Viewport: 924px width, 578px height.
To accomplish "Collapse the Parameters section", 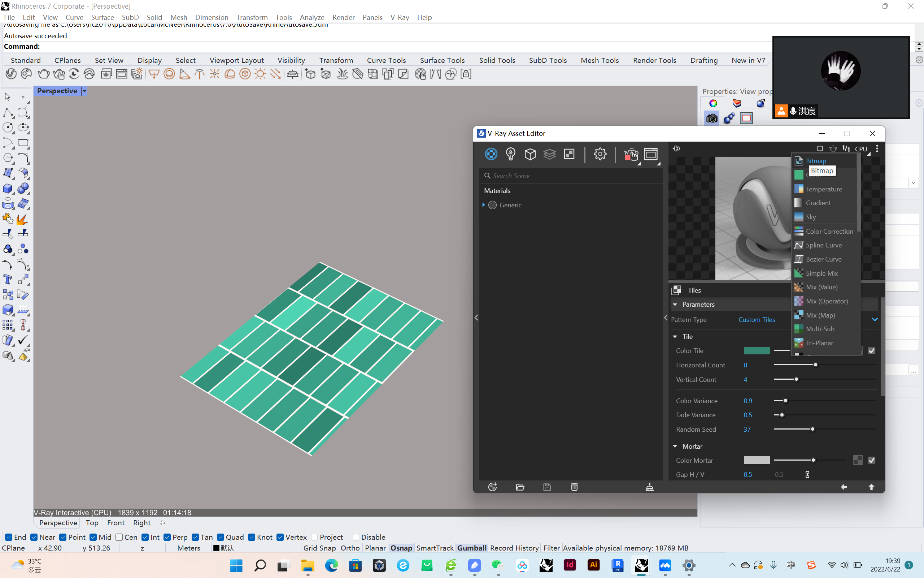I will pyautogui.click(x=675, y=304).
